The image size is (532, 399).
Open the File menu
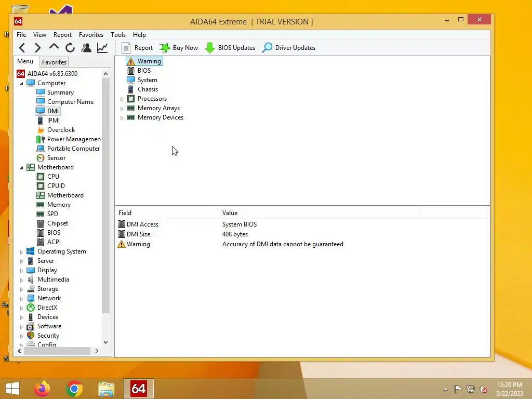(21, 35)
